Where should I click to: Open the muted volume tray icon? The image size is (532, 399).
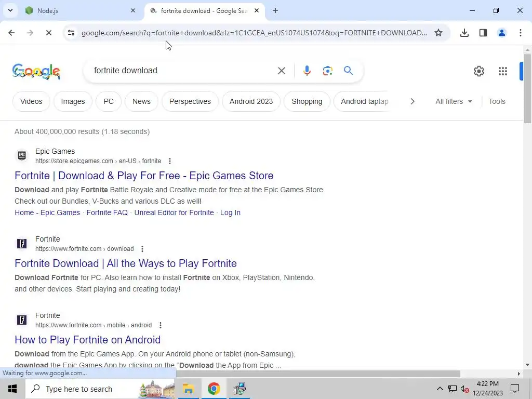tap(465, 389)
